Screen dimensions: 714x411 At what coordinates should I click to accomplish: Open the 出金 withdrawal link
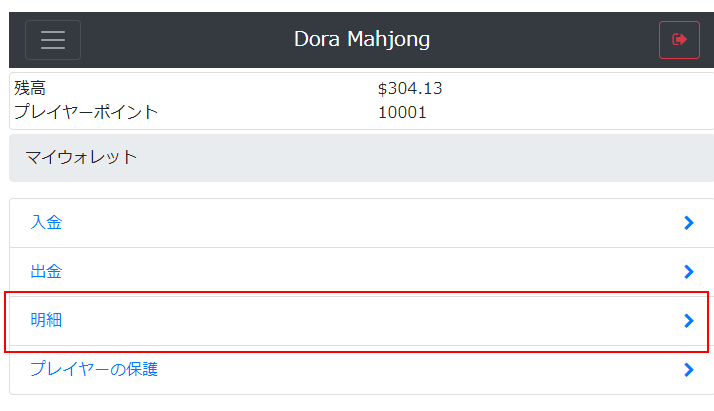[46, 272]
